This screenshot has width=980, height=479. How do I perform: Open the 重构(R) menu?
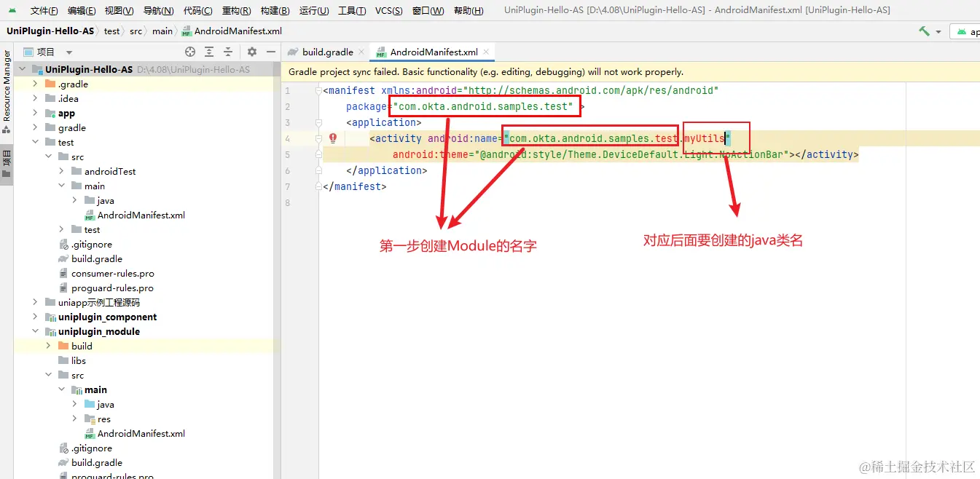[236, 10]
